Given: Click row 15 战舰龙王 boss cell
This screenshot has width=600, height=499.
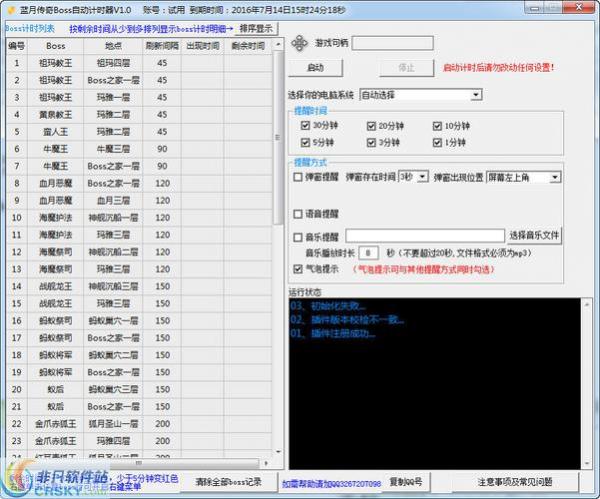Looking at the screenshot, I should click(x=55, y=303).
